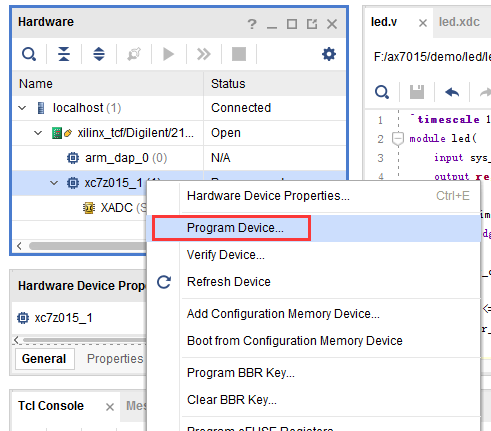Viewport: 491px width, 431px height.
Task: Collapse the xilinx_tcf/Digilent target node
Action: point(38,133)
